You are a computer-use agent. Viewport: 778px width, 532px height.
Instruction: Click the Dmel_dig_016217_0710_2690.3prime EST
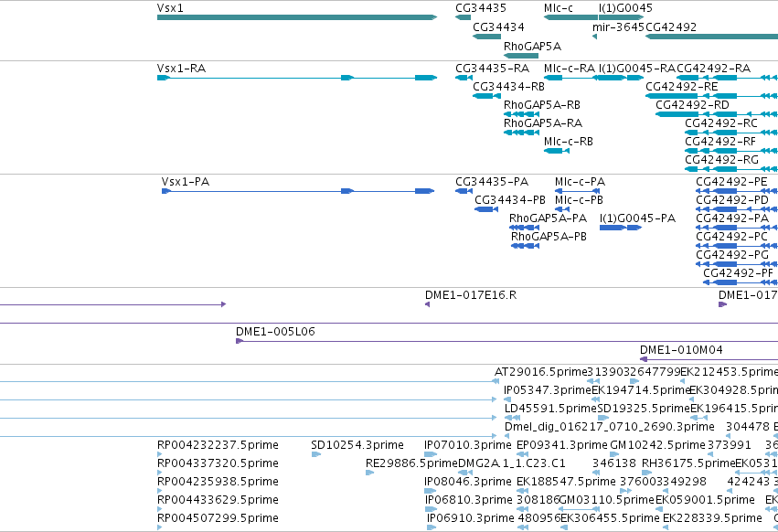506,436
